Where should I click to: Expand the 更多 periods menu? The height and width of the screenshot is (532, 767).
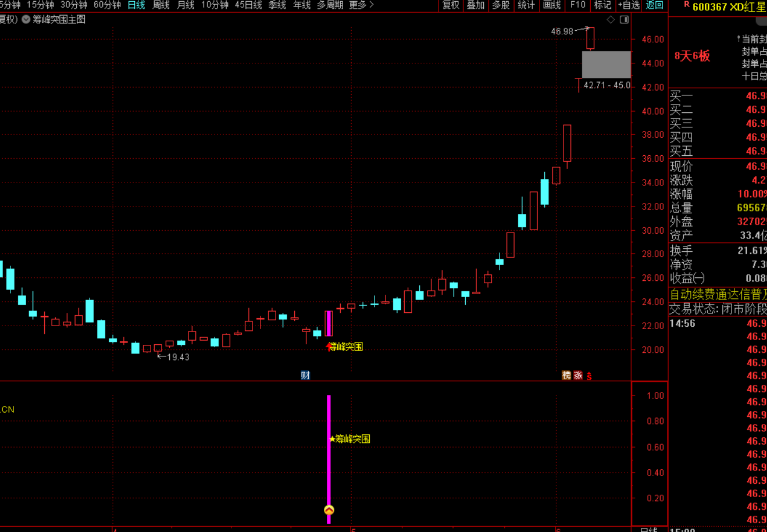coord(361,5)
